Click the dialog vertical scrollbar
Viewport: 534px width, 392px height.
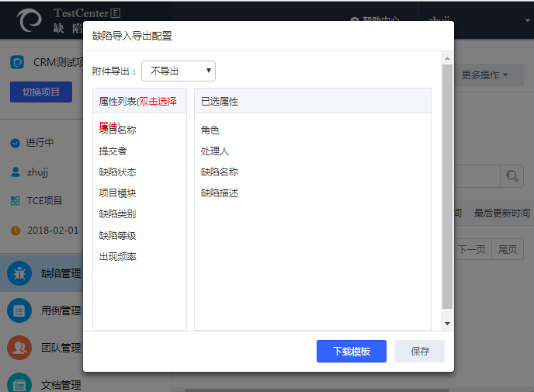coord(447,186)
